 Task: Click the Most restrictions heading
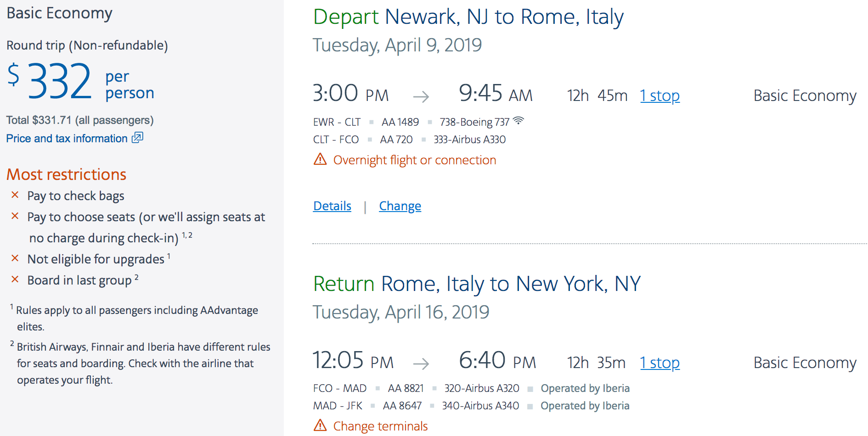(x=66, y=174)
